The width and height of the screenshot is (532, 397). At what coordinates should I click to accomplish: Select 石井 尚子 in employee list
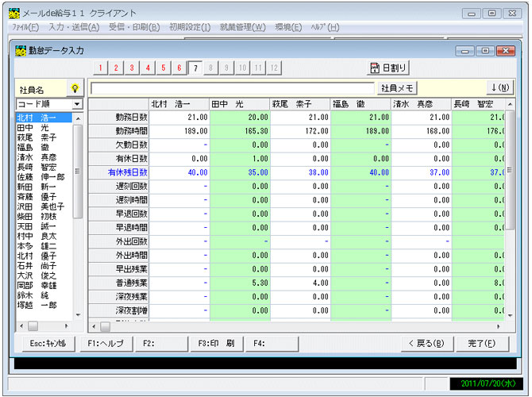44,265
